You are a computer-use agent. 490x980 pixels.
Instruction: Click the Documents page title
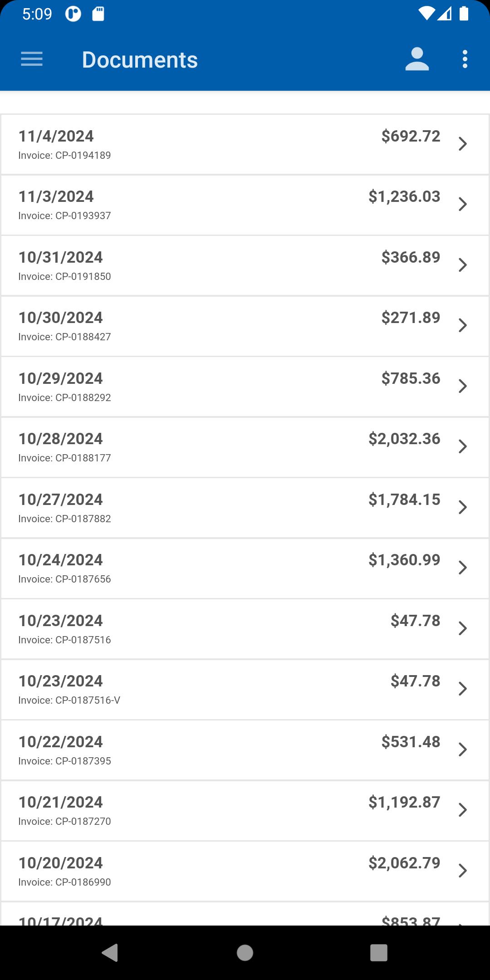click(x=140, y=60)
